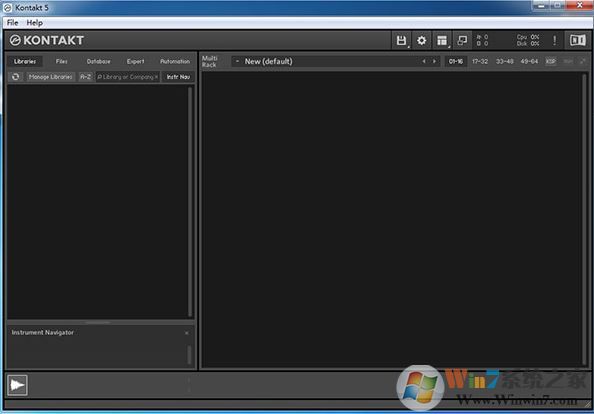
Task: Go to previous multi with left arrow
Action: point(424,61)
